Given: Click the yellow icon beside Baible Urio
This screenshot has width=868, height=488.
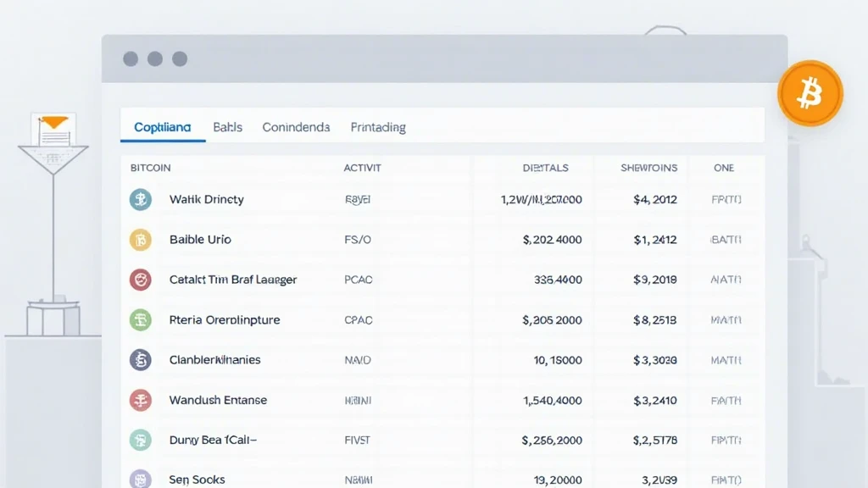Looking at the screenshot, I should coord(141,240).
